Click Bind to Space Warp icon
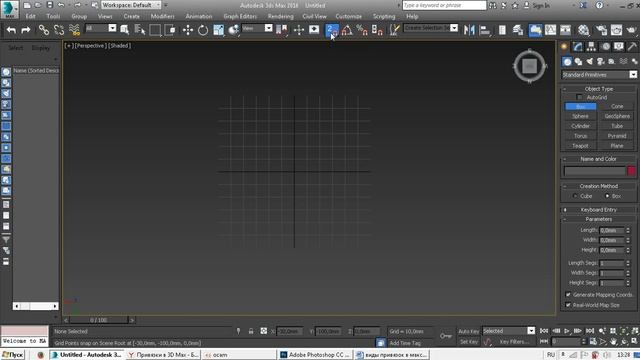 click(74, 30)
